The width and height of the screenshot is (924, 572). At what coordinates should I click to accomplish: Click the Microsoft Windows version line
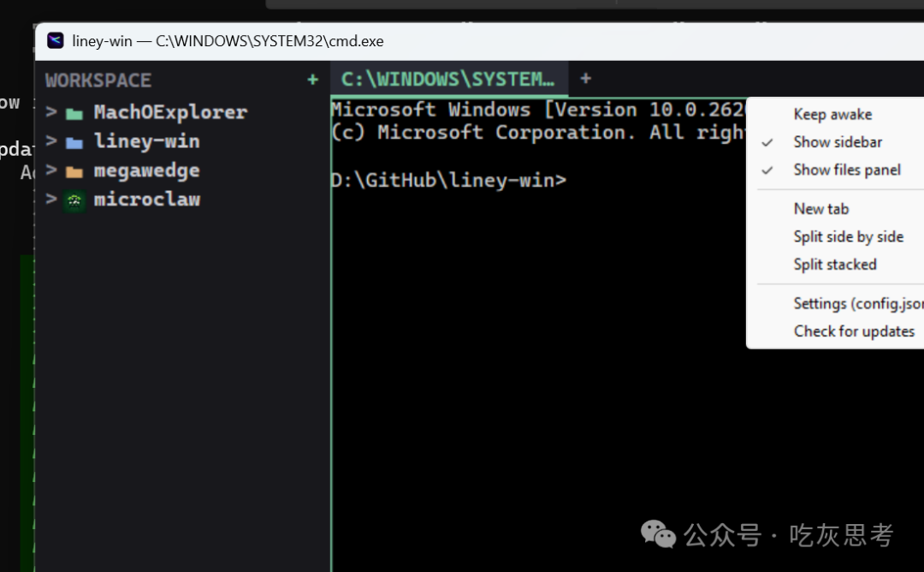(539, 110)
